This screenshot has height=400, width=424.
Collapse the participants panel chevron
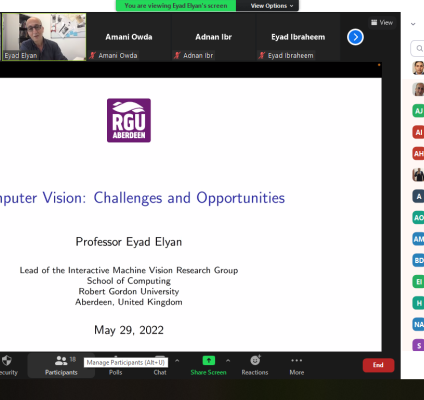(x=413, y=24)
